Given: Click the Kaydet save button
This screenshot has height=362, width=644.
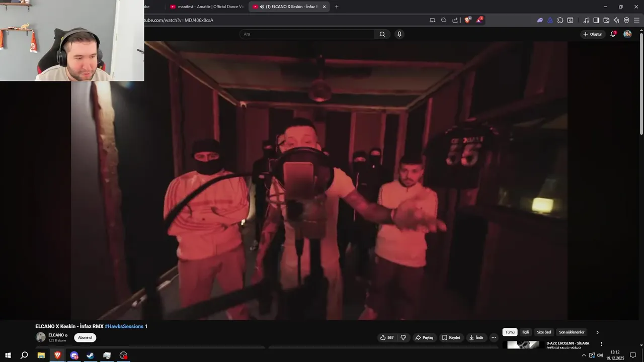Looking at the screenshot, I should 451,337.
